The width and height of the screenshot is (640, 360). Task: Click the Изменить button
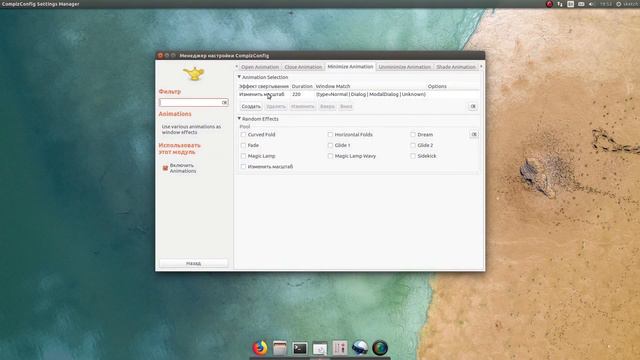pyautogui.click(x=303, y=107)
